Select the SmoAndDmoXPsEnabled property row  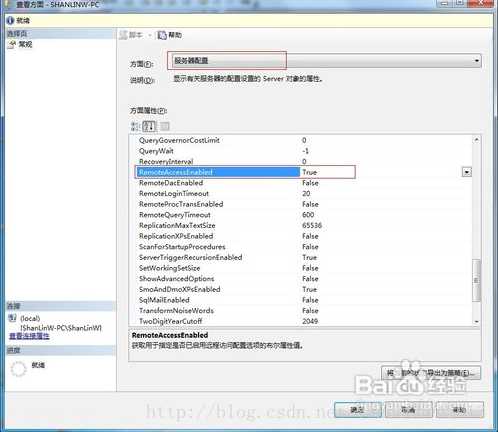click(301, 290)
